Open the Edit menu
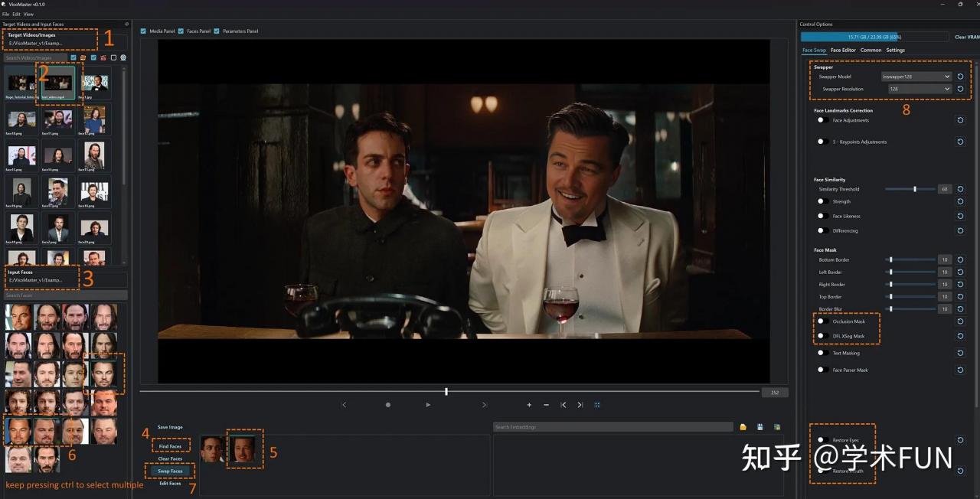The width and height of the screenshot is (980, 499). pyautogui.click(x=16, y=15)
